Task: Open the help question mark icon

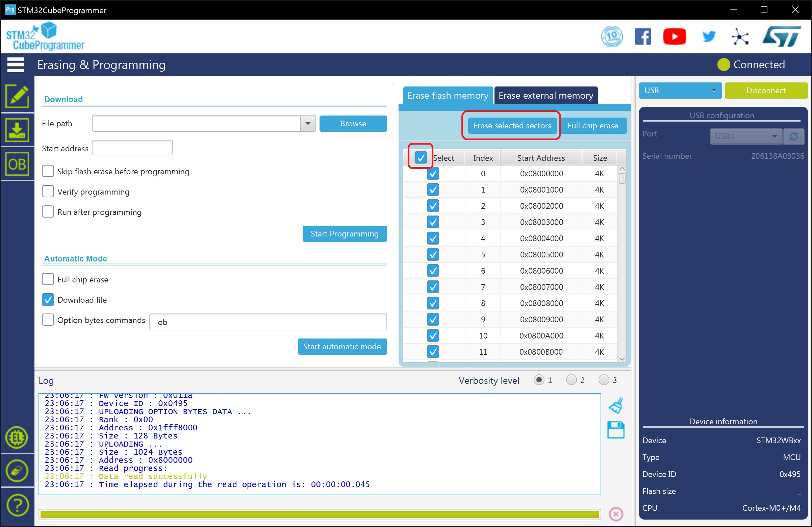Action: click(17, 505)
